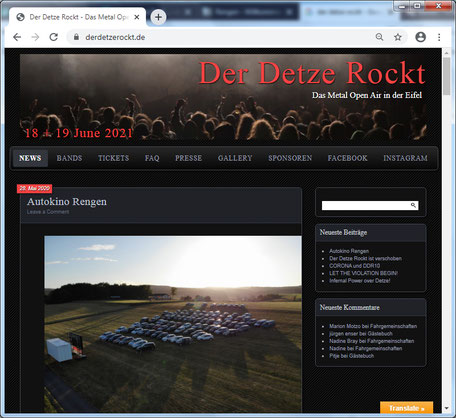The width and height of the screenshot is (456, 418).
Task: Open Marion Motzo comment on Fahrgemeinschaften
Action: coord(373,326)
